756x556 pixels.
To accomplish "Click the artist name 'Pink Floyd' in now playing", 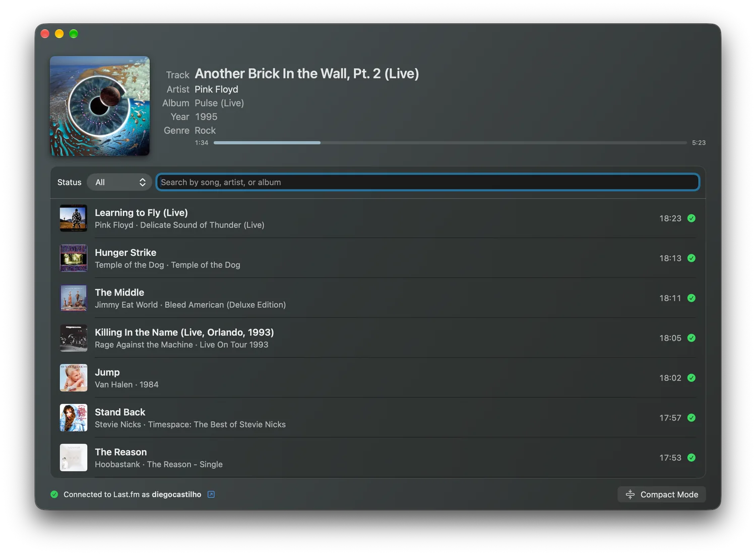I will click(216, 89).
